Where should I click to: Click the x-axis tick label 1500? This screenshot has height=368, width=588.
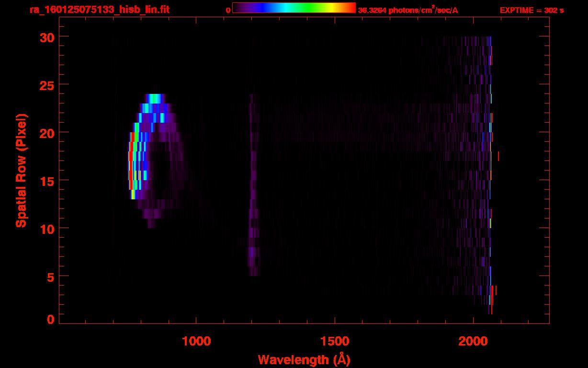(x=334, y=341)
